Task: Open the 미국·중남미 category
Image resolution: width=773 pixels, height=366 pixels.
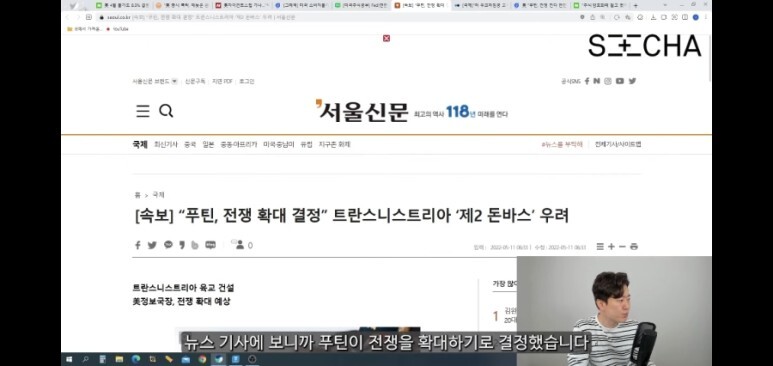Action: 279,145
